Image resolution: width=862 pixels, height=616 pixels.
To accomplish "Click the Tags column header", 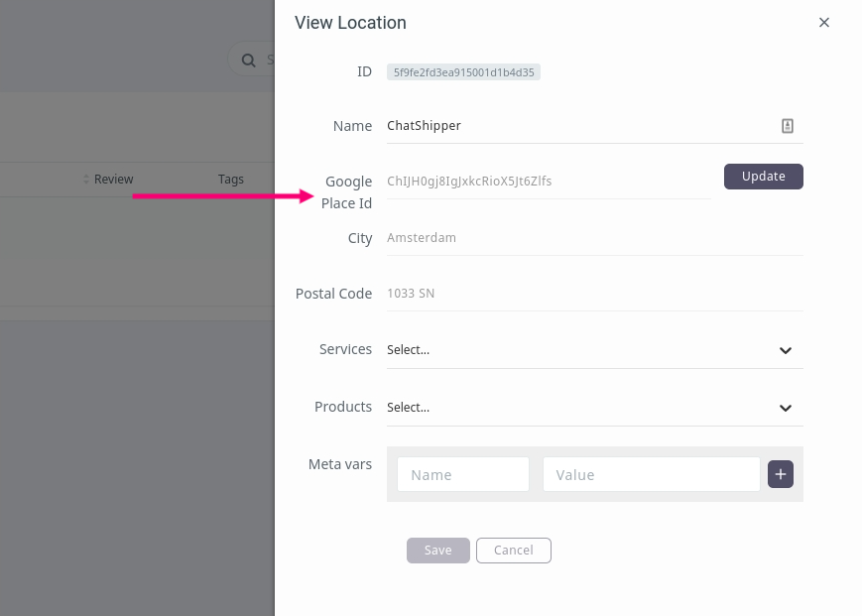I will (x=230, y=180).
